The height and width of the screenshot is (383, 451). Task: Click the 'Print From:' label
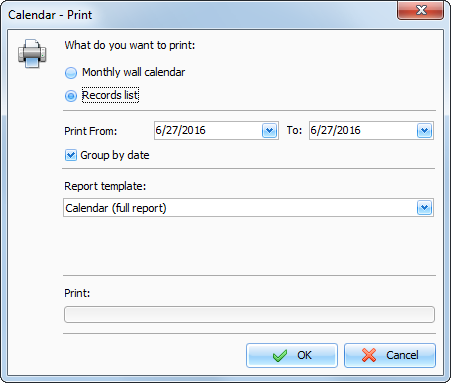[91, 131]
